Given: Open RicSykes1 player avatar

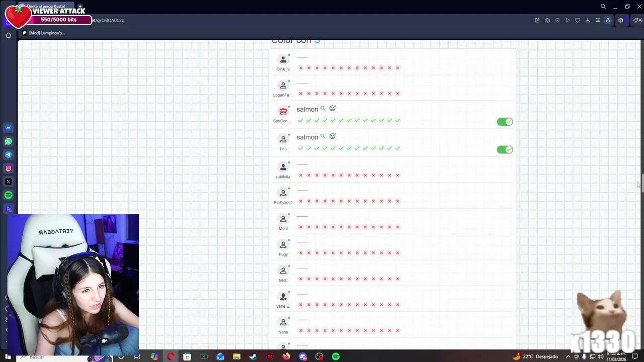Looking at the screenshot, I should pyautogui.click(x=283, y=193).
